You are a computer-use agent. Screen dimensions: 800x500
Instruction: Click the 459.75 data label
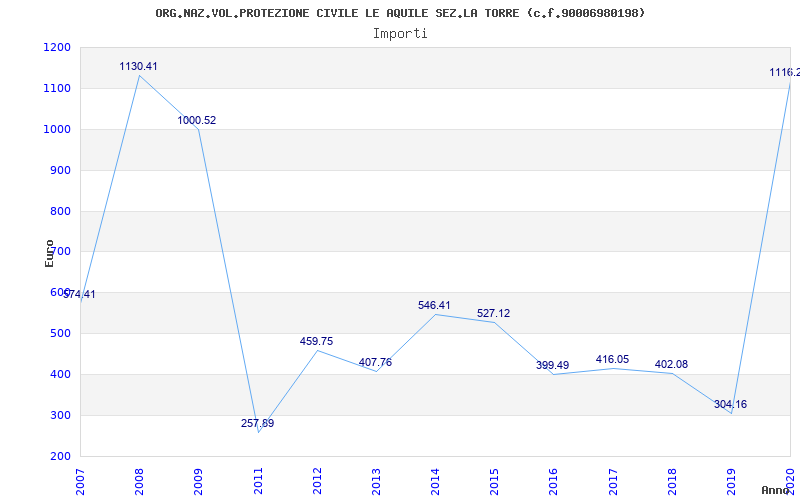click(x=316, y=341)
